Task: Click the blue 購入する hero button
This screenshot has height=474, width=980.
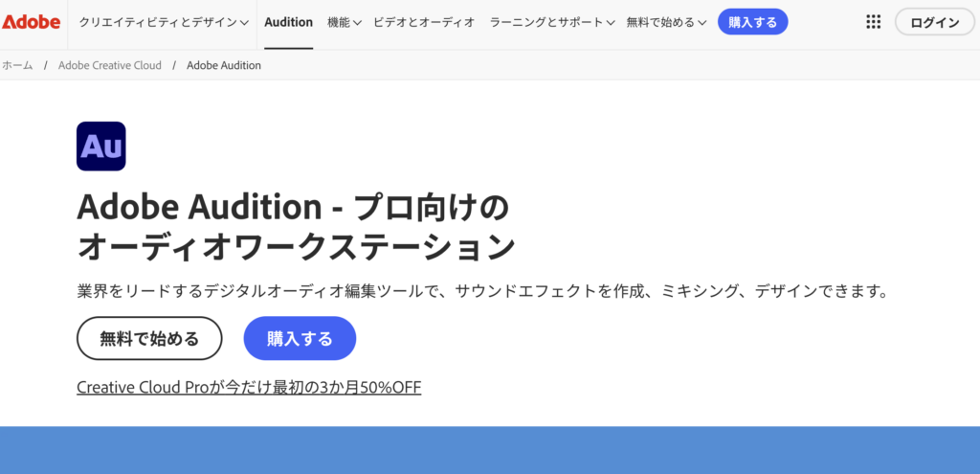Action: coord(300,338)
